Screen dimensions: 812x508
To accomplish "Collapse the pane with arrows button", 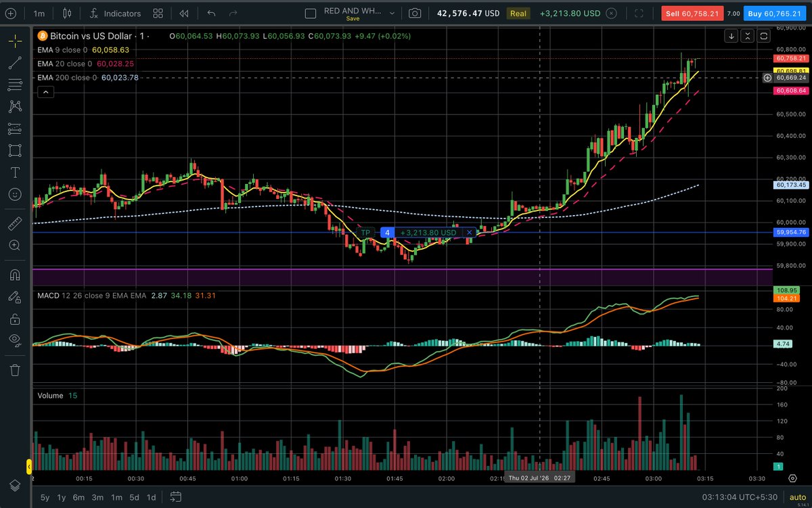I will click(x=748, y=37).
